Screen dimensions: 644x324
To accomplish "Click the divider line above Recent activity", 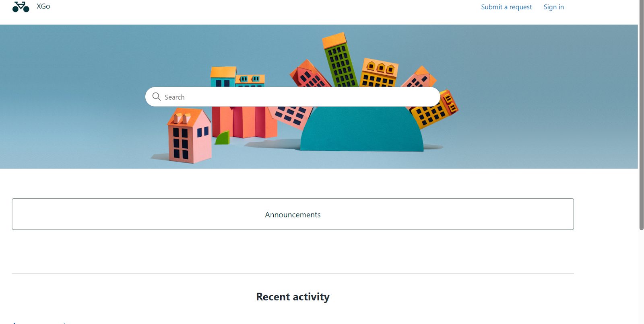I will 293,273.
